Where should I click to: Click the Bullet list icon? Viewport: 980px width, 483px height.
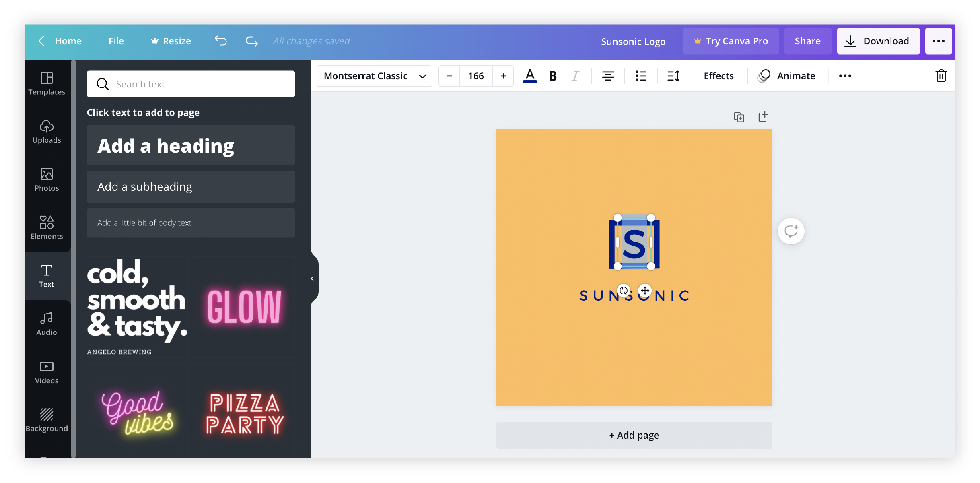[640, 76]
